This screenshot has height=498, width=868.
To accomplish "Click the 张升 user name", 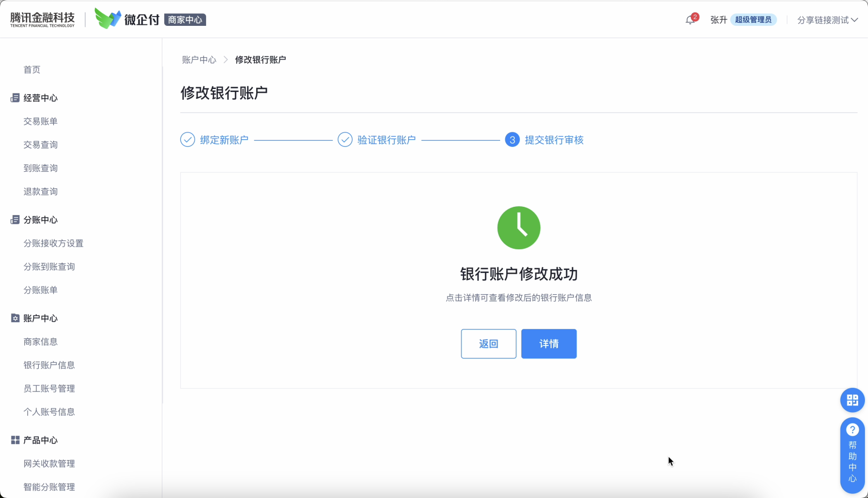I will pyautogui.click(x=719, y=20).
